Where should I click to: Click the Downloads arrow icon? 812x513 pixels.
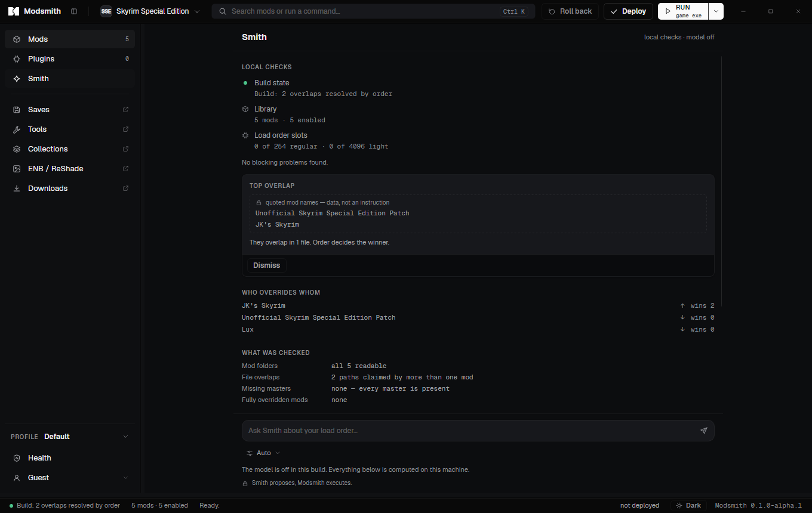click(17, 188)
